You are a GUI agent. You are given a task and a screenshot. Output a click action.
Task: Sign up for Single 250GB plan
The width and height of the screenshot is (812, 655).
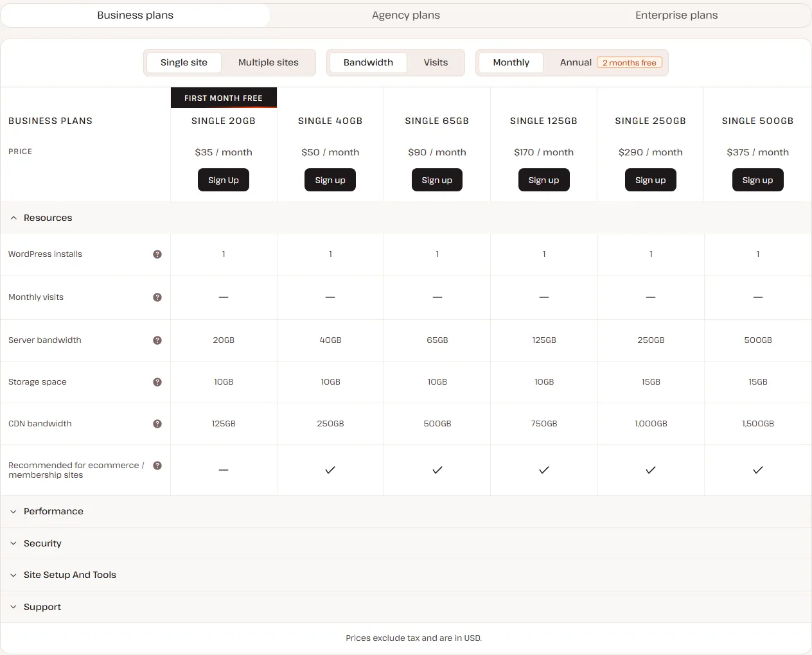click(651, 180)
